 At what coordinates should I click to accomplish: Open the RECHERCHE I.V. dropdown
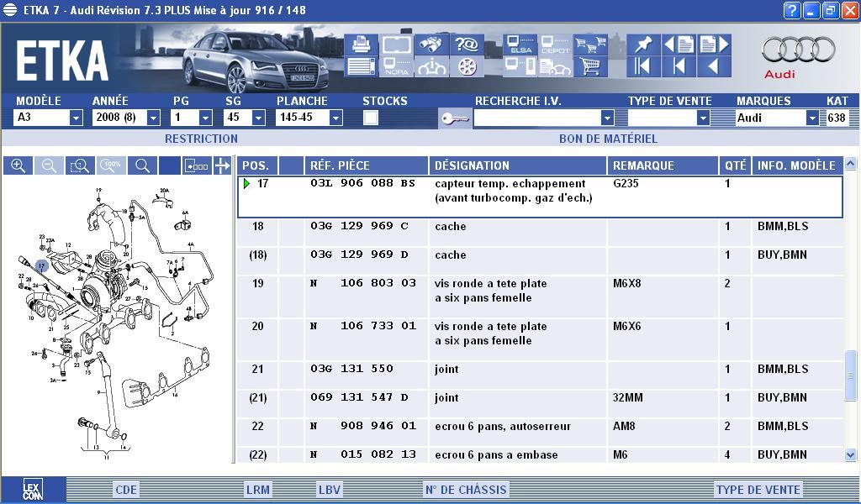click(607, 118)
